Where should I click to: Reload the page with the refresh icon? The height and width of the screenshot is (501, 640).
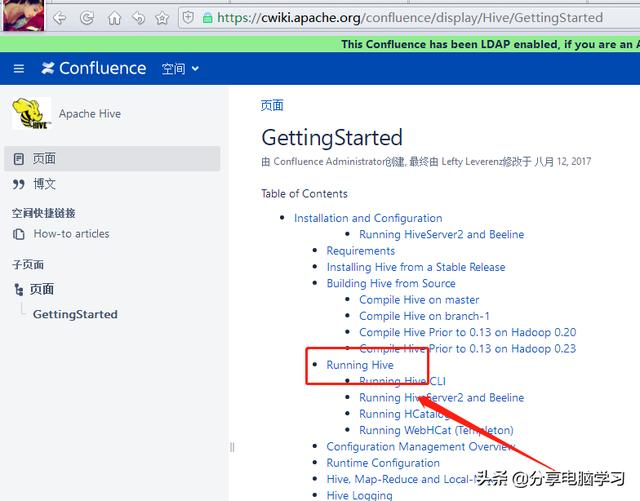[x=87, y=18]
